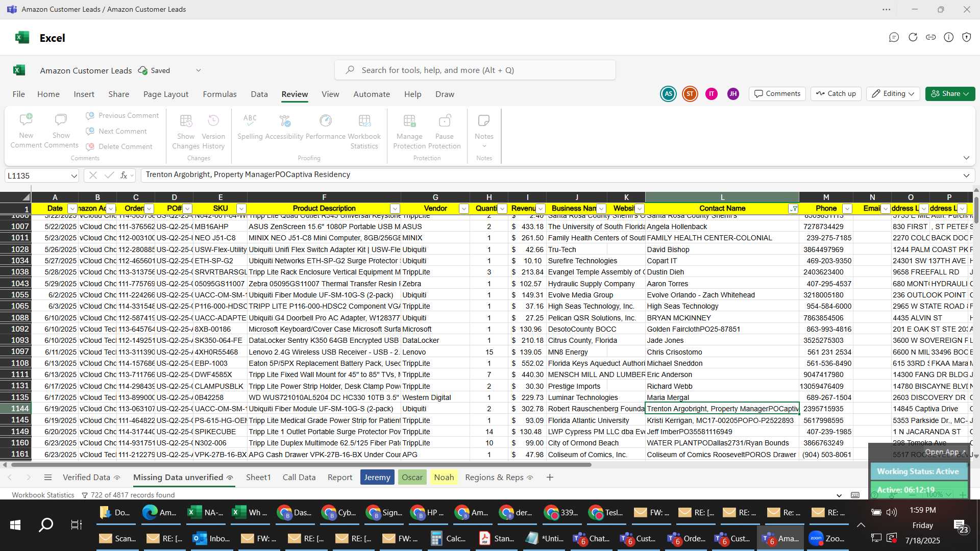Viewport: 980px width, 551px height.
Task: Open the Zoom app in taskbar
Action: pos(827,538)
